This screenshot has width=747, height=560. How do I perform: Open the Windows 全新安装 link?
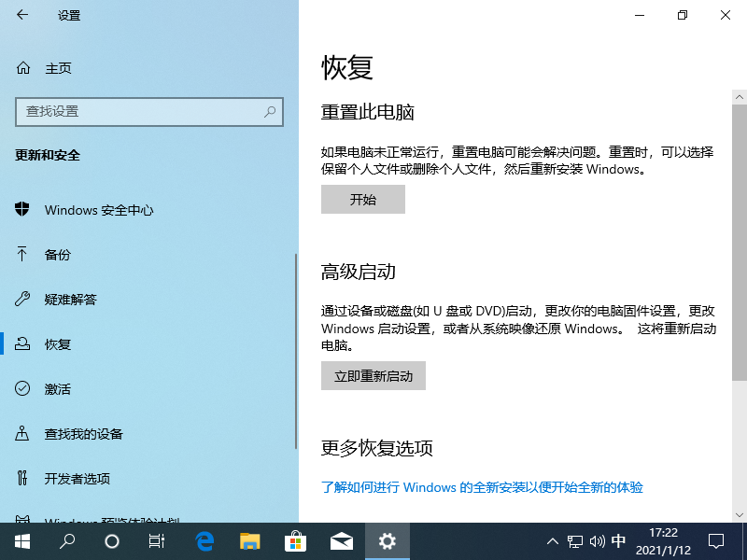tap(486, 486)
